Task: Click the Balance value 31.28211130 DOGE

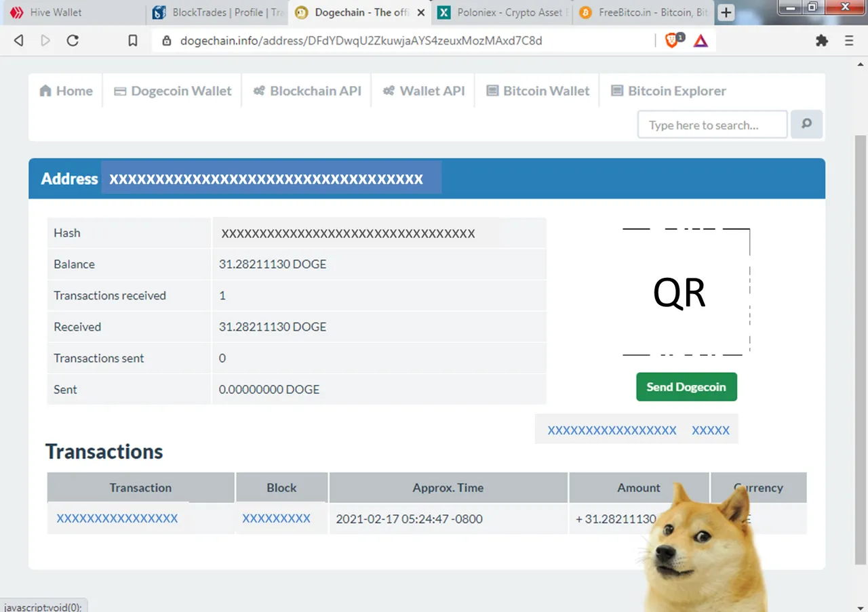Action: (273, 264)
